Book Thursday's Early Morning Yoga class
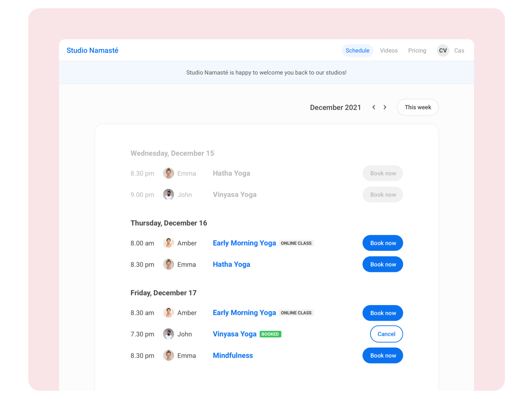Screen dimensions: 532x399 pyautogui.click(x=382, y=243)
